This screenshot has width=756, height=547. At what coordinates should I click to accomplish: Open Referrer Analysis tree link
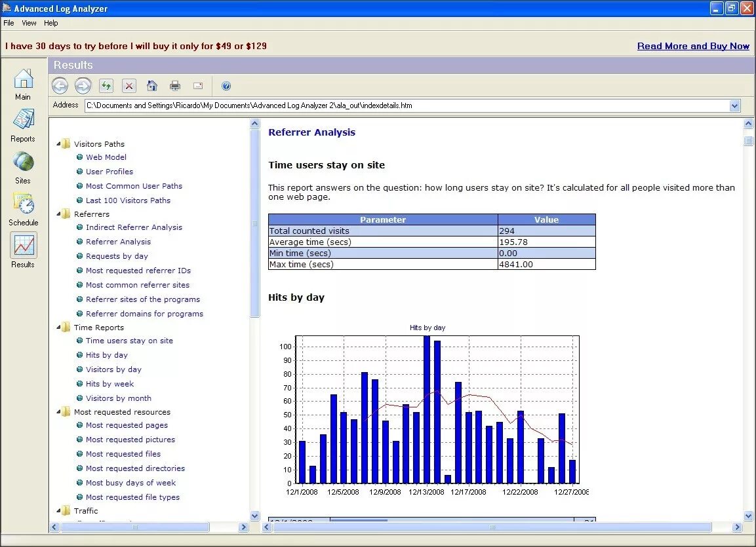[x=118, y=242]
